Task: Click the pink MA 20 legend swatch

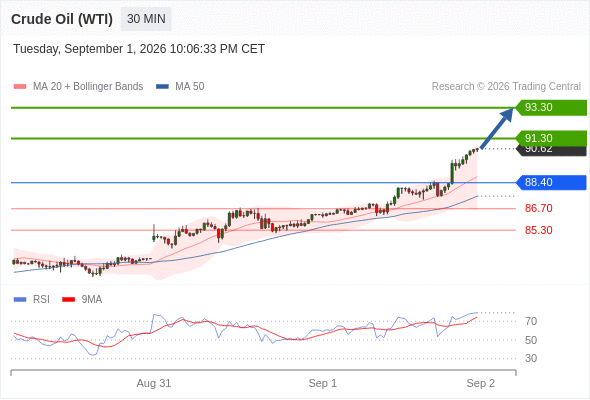Action: [20, 87]
